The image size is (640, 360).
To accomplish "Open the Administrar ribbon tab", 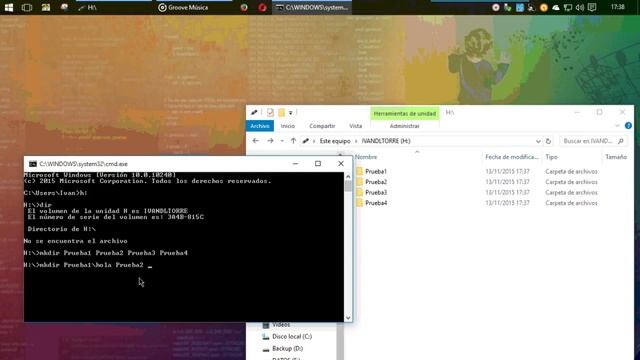I will pyautogui.click(x=404, y=126).
